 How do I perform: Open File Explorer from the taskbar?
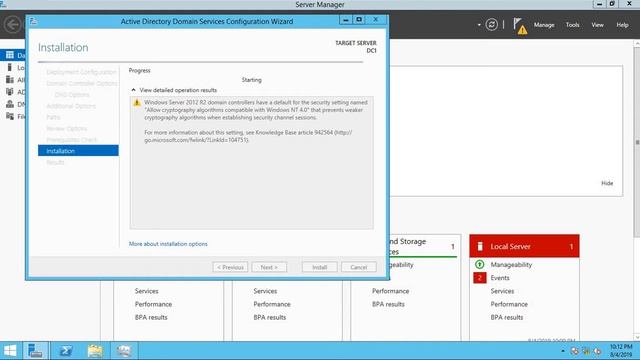(x=95, y=351)
